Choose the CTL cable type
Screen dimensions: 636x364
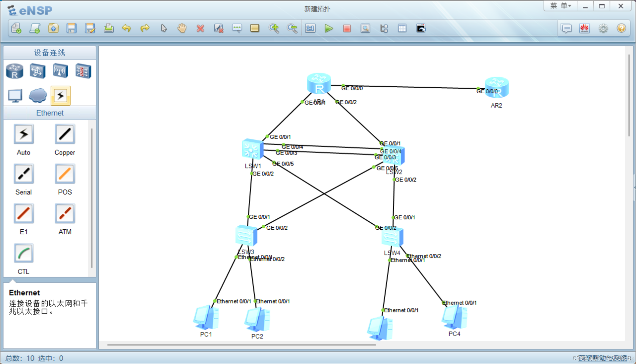tap(24, 253)
